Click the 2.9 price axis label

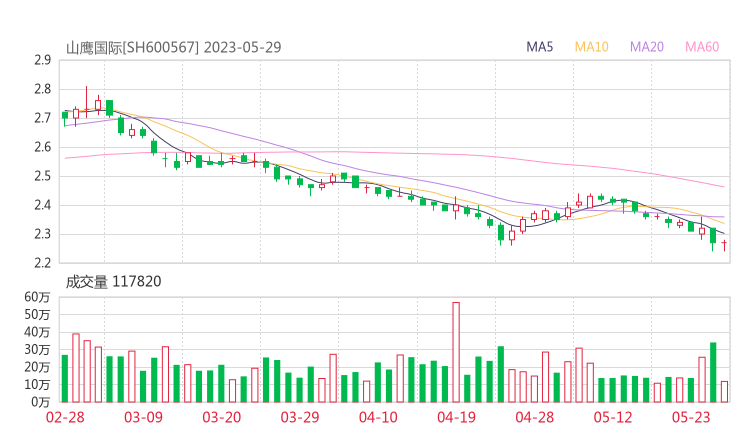42,61
